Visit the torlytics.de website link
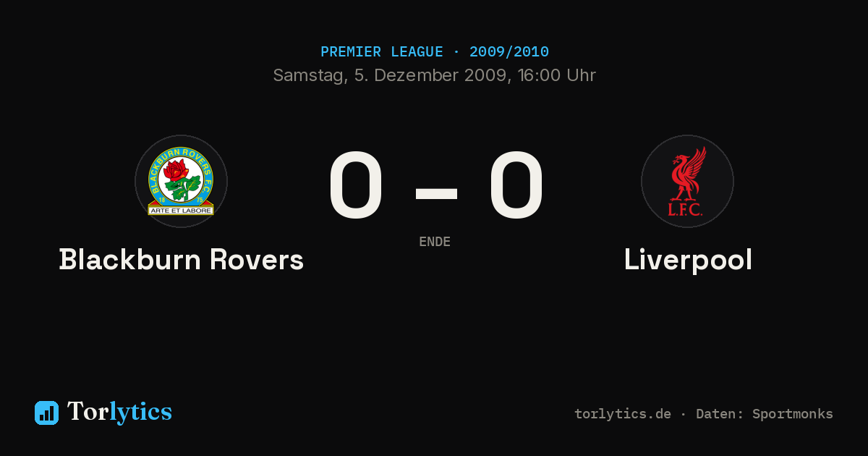 click(623, 414)
